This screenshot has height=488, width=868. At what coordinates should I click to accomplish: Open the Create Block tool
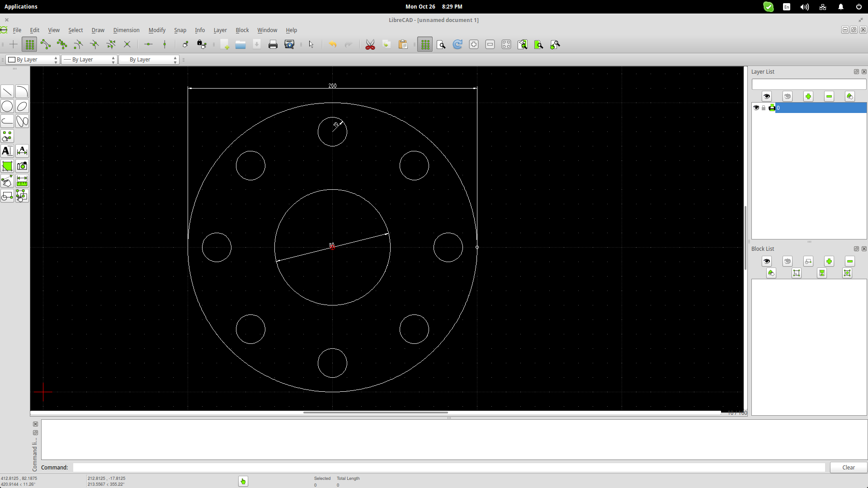click(7, 196)
